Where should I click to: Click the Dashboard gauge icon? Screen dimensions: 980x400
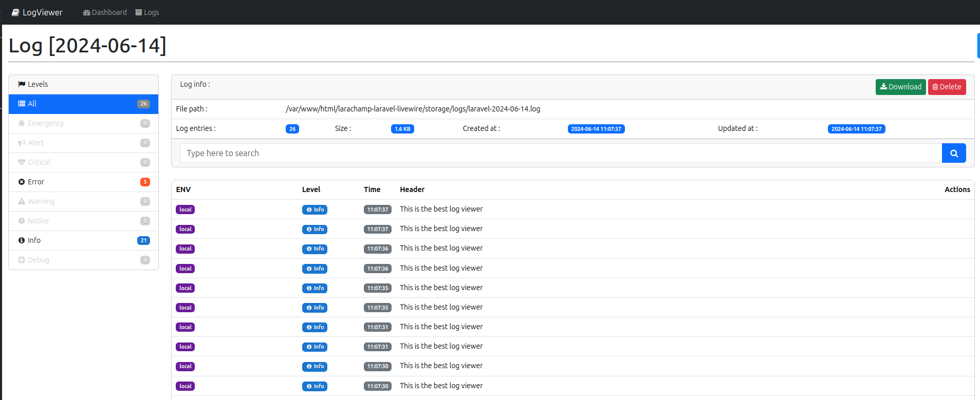tap(86, 12)
